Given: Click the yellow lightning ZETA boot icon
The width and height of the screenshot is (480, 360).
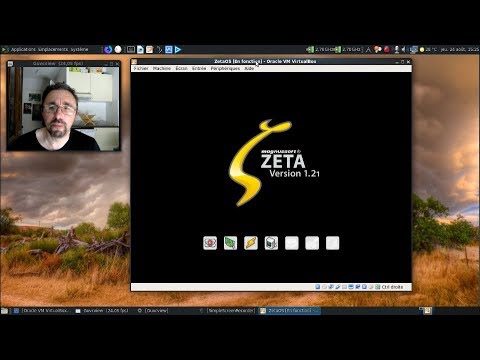Looking at the screenshot, I should [251, 243].
